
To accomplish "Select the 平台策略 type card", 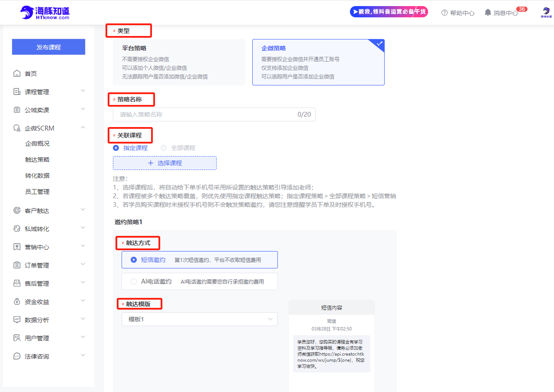I will click(179, 62).
